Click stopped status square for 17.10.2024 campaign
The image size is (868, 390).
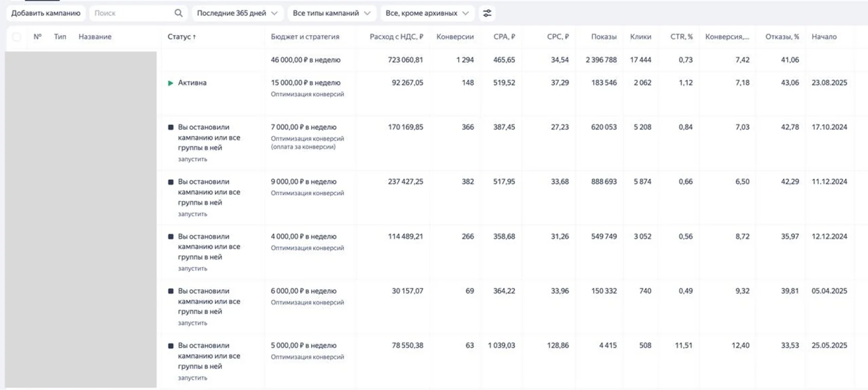tap(171, 127)
